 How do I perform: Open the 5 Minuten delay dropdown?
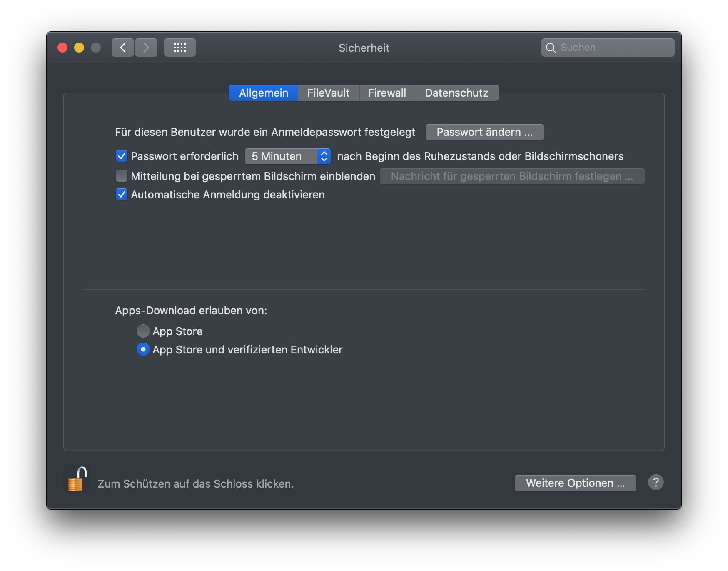pyautogui.click(x=287, y=156)
